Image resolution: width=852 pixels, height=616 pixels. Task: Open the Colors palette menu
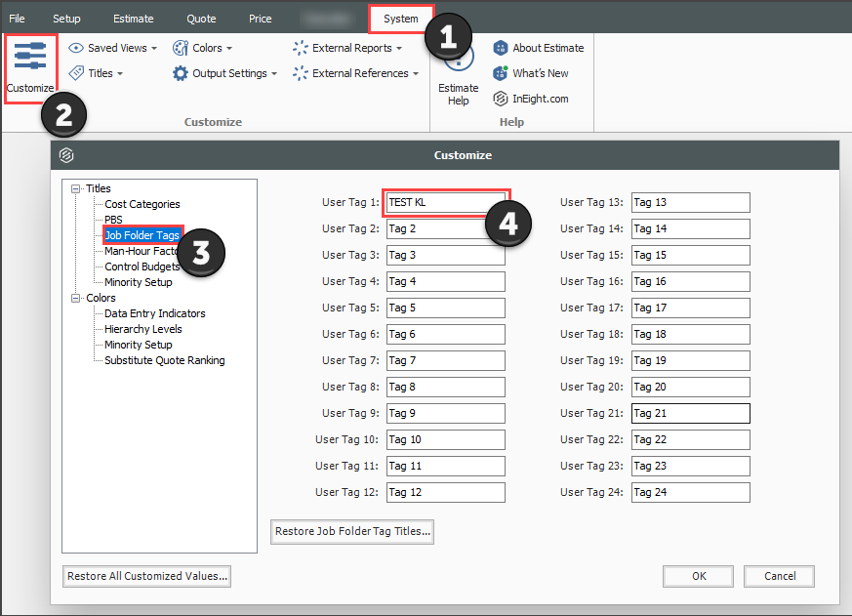(x=202, y=48)
